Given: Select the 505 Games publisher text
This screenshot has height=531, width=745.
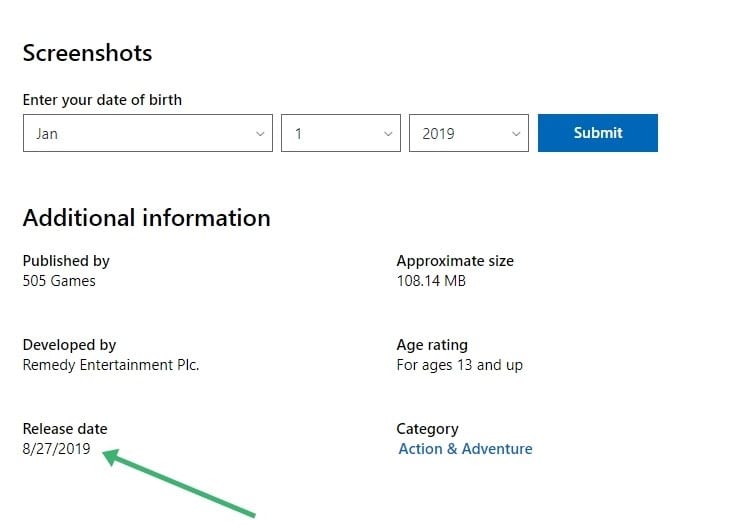Looking at the screenshot, I should (x=59, y=281).
